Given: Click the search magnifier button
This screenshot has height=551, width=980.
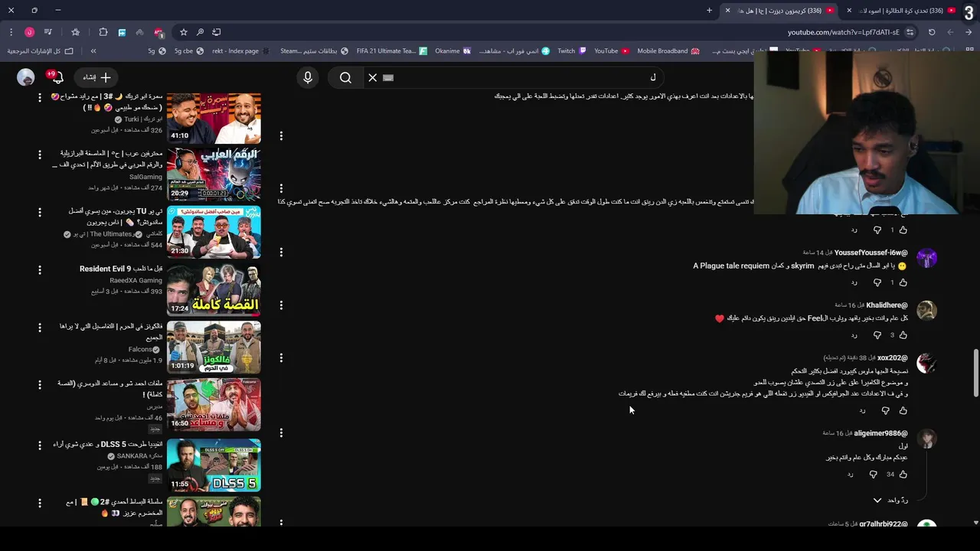Looking at the screenshot, I should (x=345, y=77).
